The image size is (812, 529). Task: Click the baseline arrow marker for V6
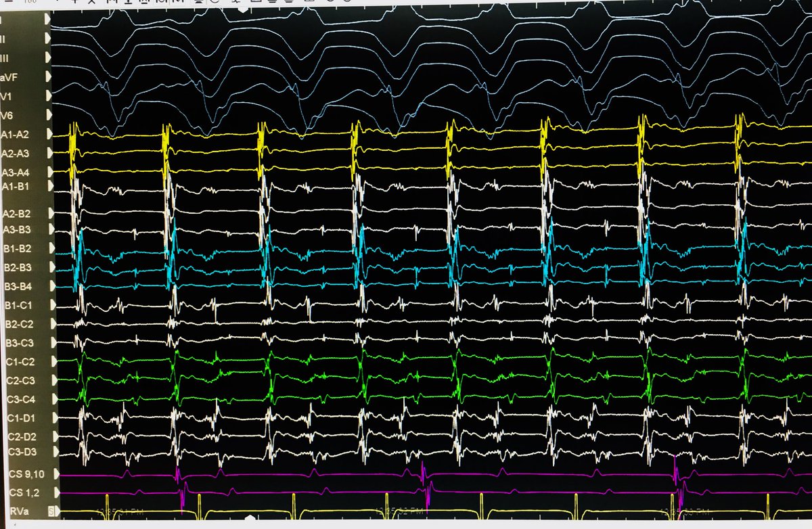pyautogui.click(x=49, y=115)
